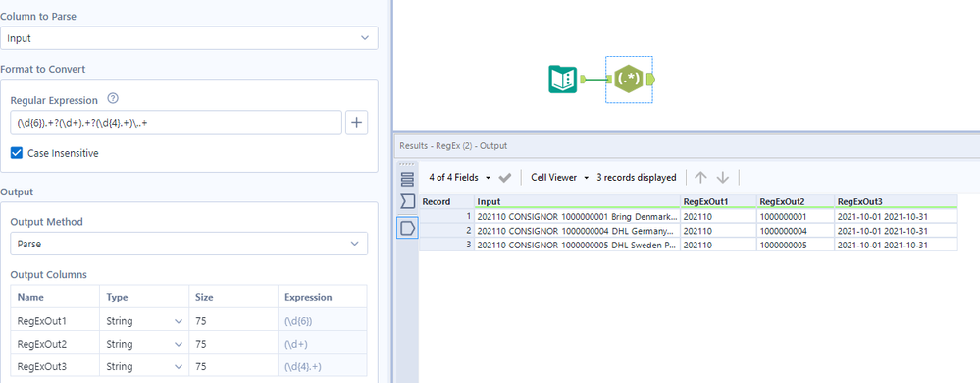This screenshot has width=980, height=383.
Task: Click the RegExOut1 column header in results
Action: 718,201
